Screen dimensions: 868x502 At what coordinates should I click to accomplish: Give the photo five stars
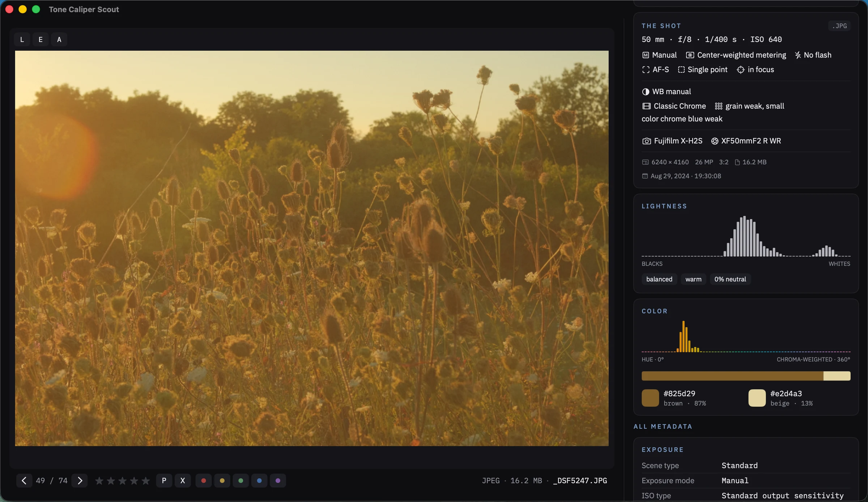click(x=145, y=481)
